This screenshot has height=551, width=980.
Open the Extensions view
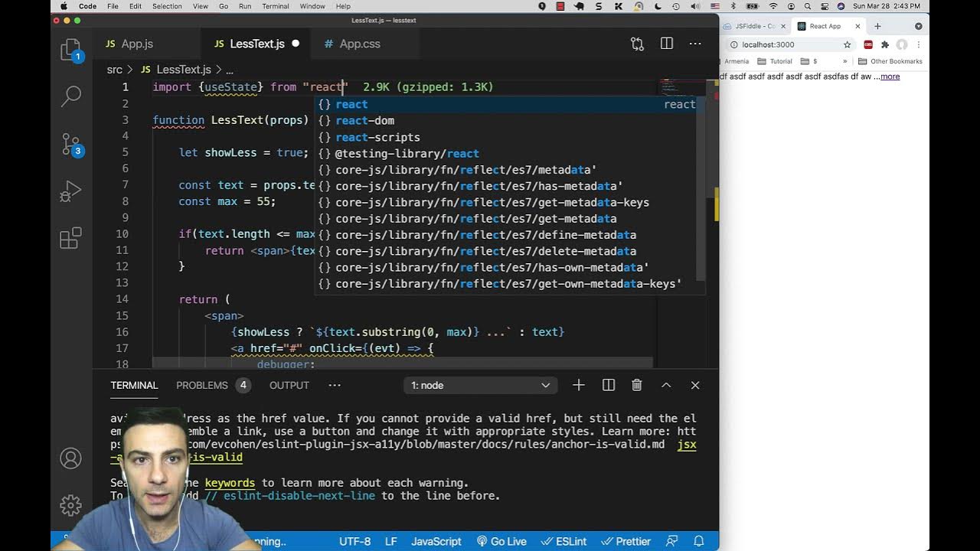70,238
